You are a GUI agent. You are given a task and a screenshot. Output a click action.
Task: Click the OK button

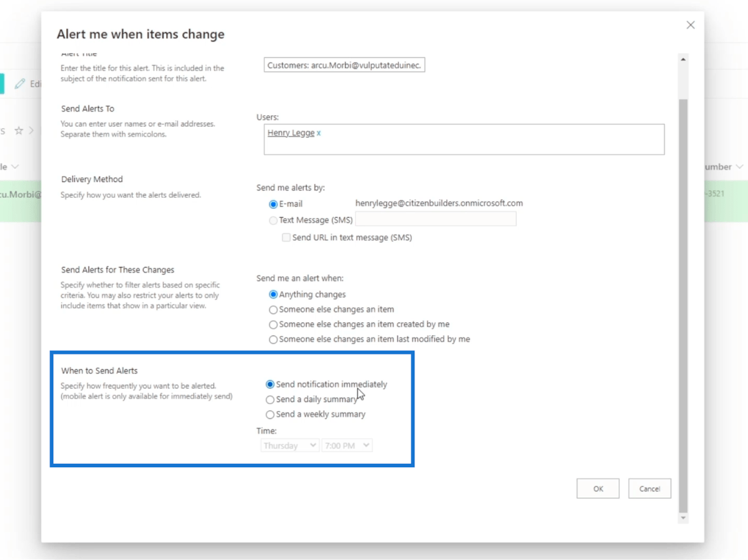click(598, 488)
